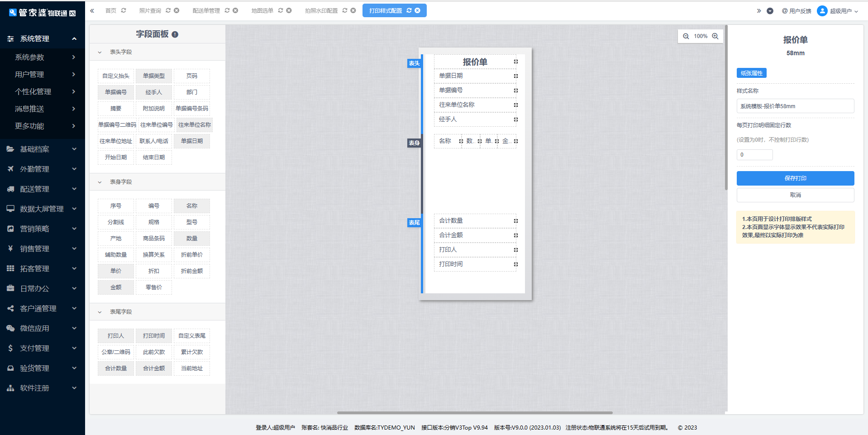The height and width of the screenshot is (435, 868).
Task: Click the 数据大屏管理 monitor icon
Action: (x=10, y=209)
